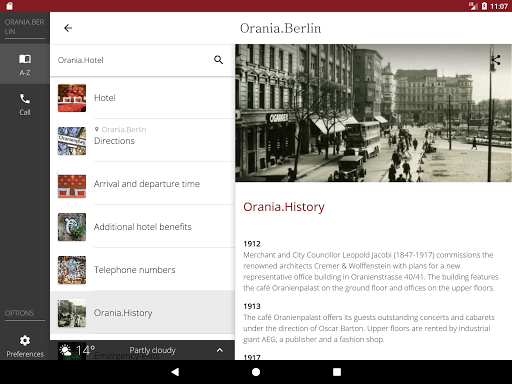Tap the OPTIONS sidebar label
The width and height of the screenshot is (512, 384).
click(19, 313)
